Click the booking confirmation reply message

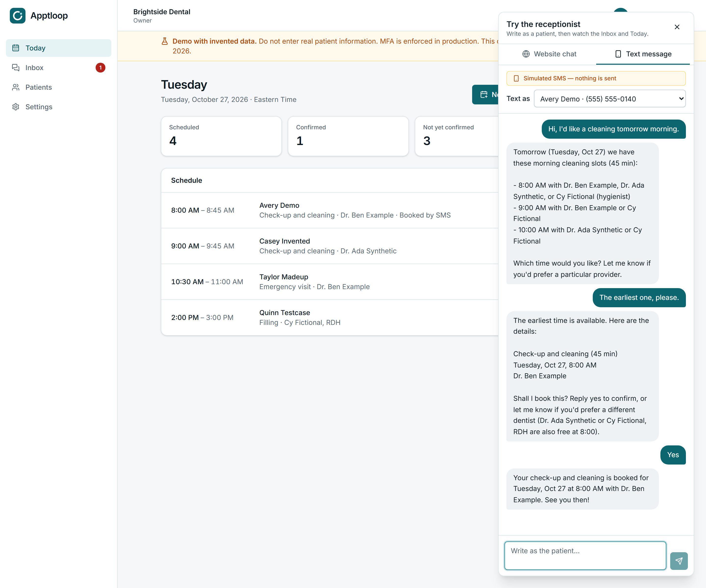coord(582,489)
